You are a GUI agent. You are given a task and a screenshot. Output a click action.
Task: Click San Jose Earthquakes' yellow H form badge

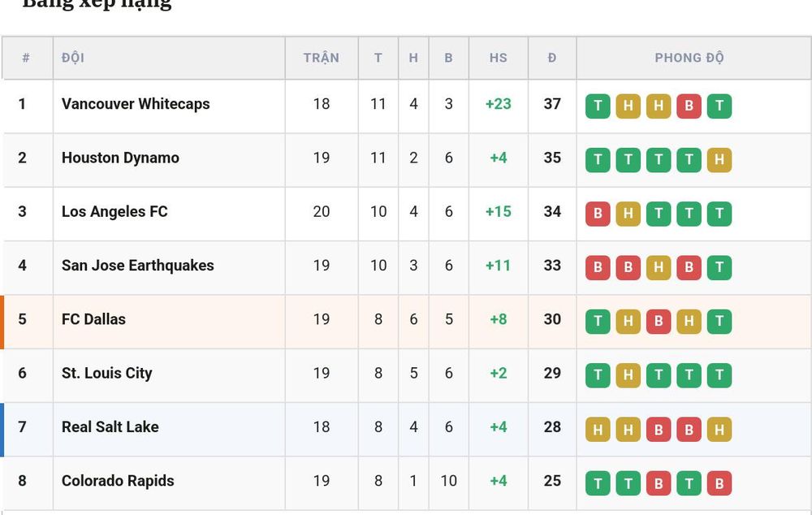[659, 268]
